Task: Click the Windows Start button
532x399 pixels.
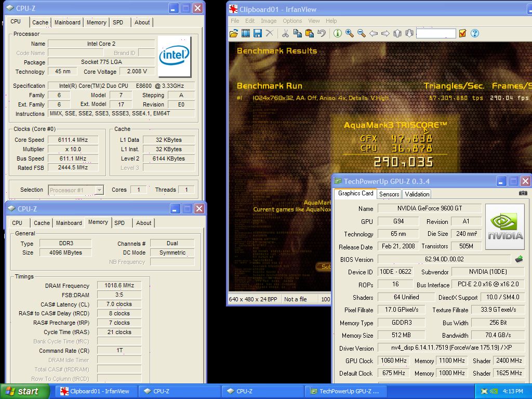Action: (24, 391)
